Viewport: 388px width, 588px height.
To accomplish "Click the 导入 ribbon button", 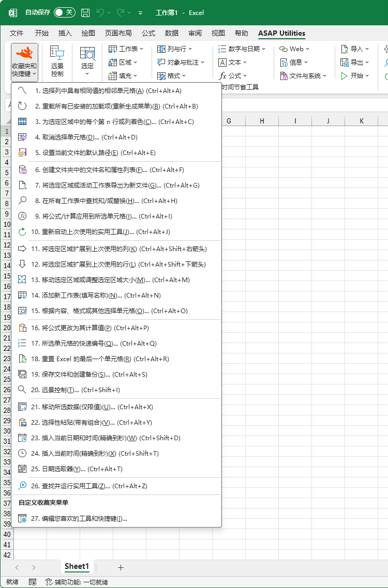I will click(355, 49).
